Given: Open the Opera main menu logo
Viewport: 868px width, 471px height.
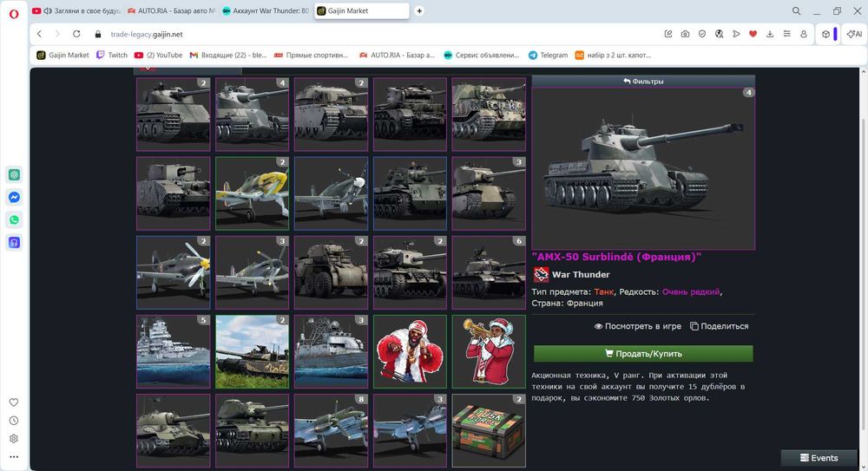Looking at the screenshot, I should 14,13.
